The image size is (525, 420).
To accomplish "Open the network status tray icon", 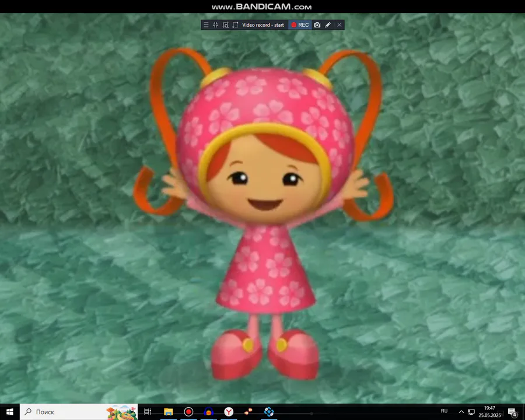I will 471,412.
